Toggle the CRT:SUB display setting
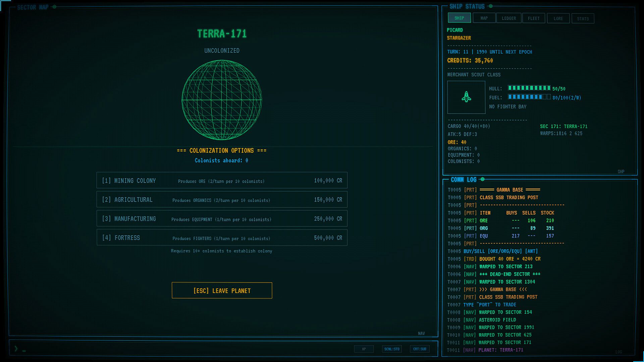This screenshot has width=644, height=362. tap(420, 349)
